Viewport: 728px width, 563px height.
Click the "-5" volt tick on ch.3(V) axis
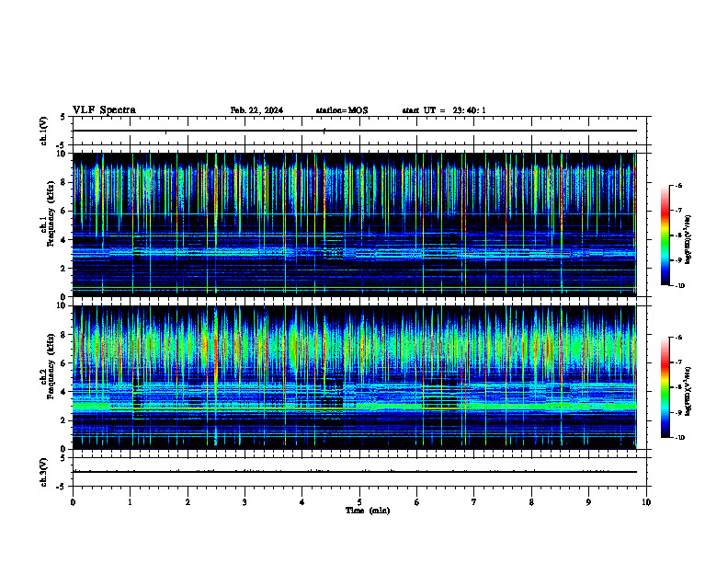pos(61,487)
